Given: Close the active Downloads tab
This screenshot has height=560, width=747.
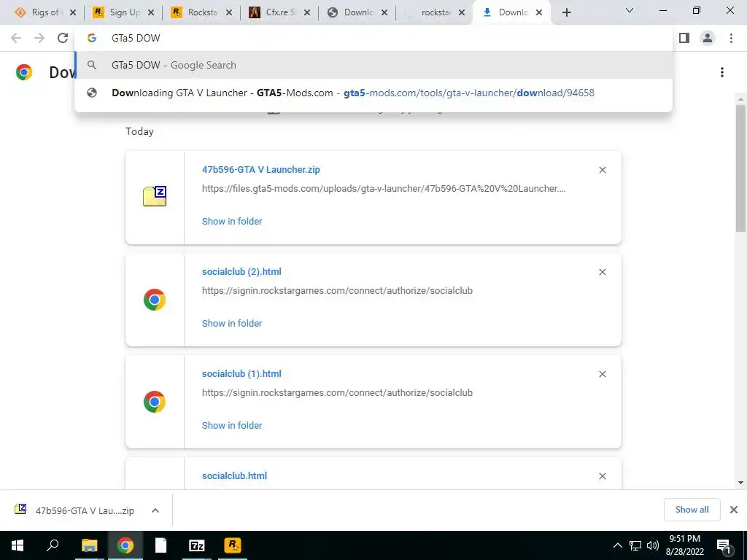Looking at the screenshot, I should tap(539, 13).
